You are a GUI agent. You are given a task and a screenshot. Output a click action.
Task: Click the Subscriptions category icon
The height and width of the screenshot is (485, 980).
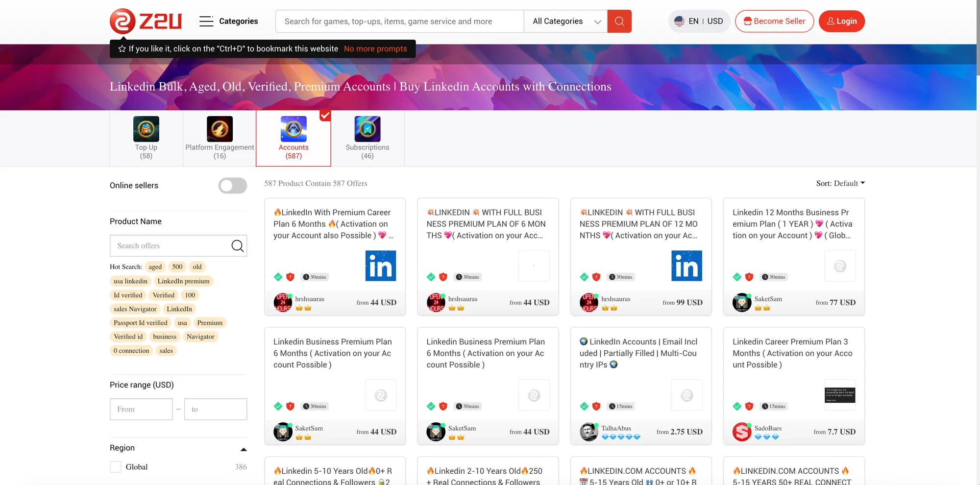click(x=367, y=129)
